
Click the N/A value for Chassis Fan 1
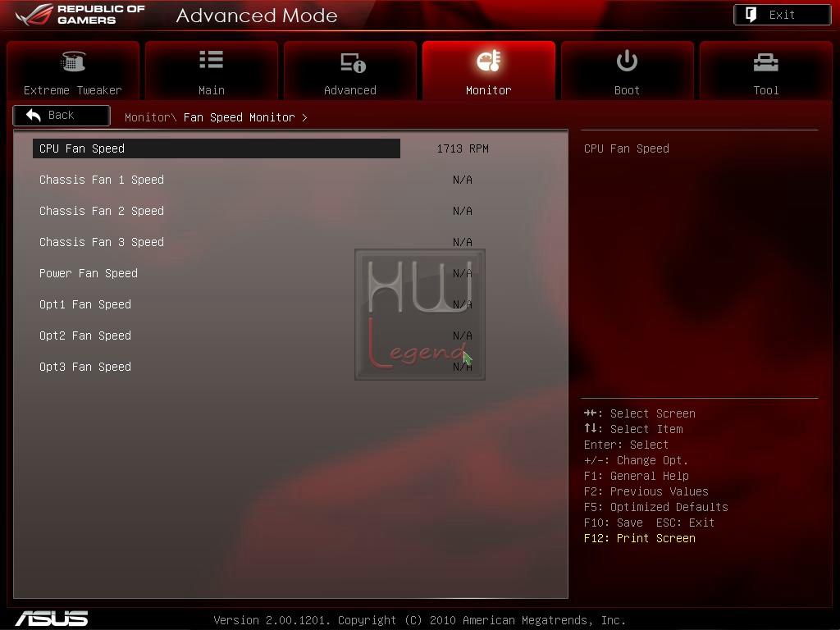pos(463,180)
